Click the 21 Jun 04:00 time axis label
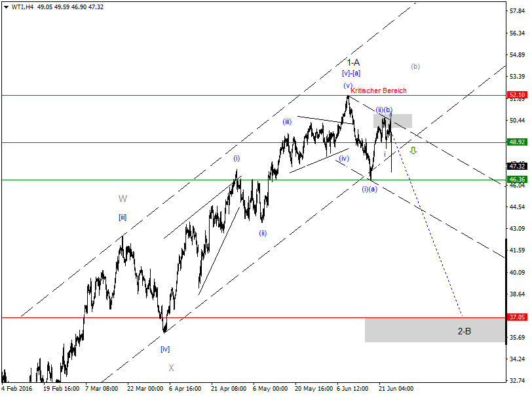 click(396, 389)
